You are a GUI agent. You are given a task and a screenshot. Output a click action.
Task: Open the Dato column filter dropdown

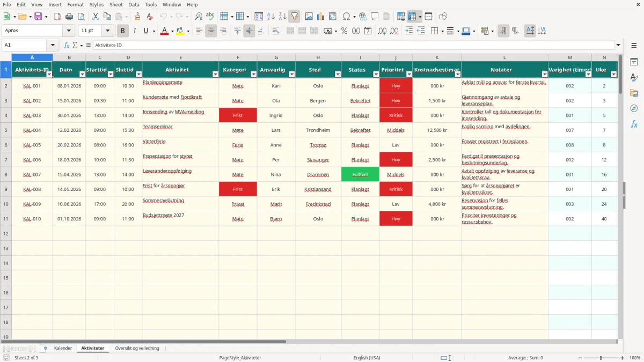[x=82, y=75]
